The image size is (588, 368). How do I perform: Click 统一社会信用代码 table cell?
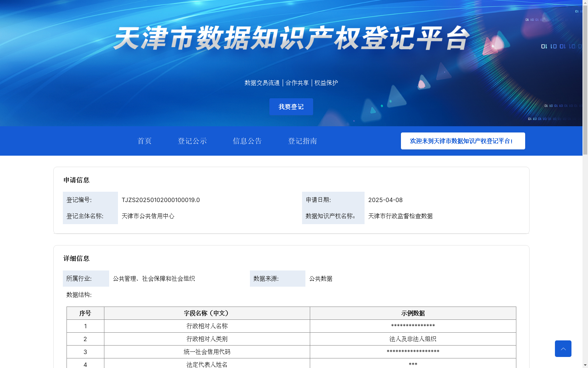207,352
